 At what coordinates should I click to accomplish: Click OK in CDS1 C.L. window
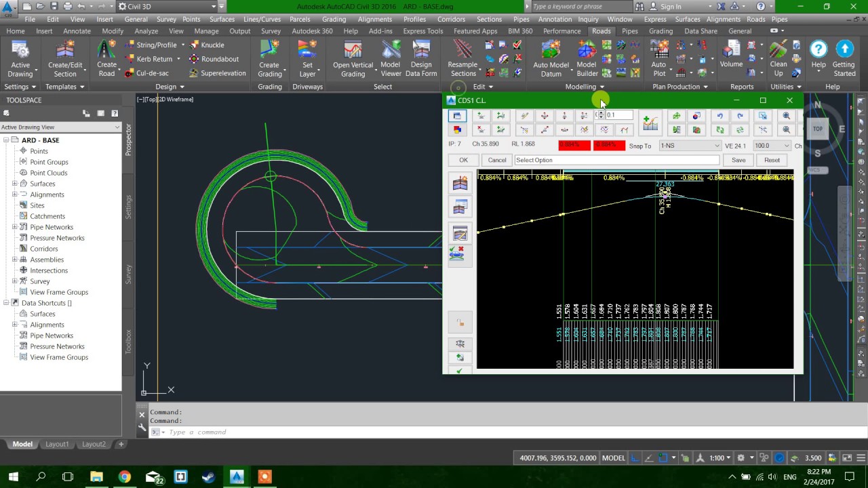click(x=463, y=160)
